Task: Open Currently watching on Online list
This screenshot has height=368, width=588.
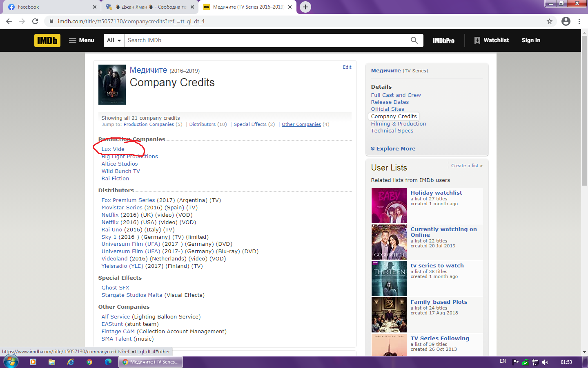Action: pyautogui.click(x=444, y=232)
